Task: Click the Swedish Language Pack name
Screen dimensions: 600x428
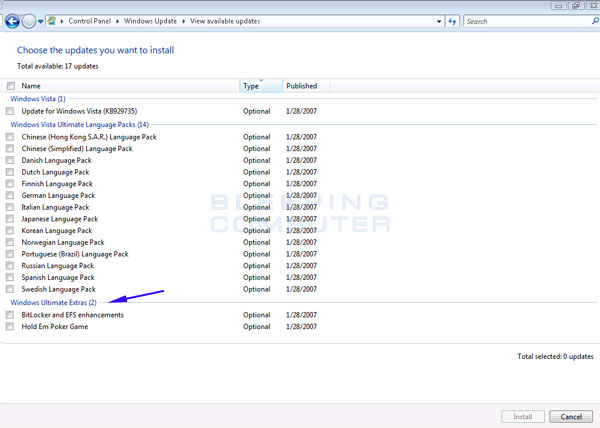Action: tap(59, 289)
